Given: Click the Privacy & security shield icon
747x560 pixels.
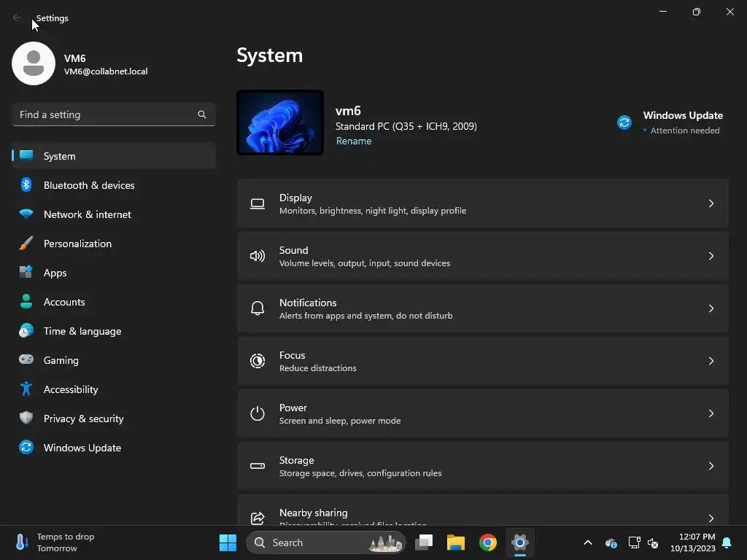Looking at the screenshot, I should pos(26,418).
